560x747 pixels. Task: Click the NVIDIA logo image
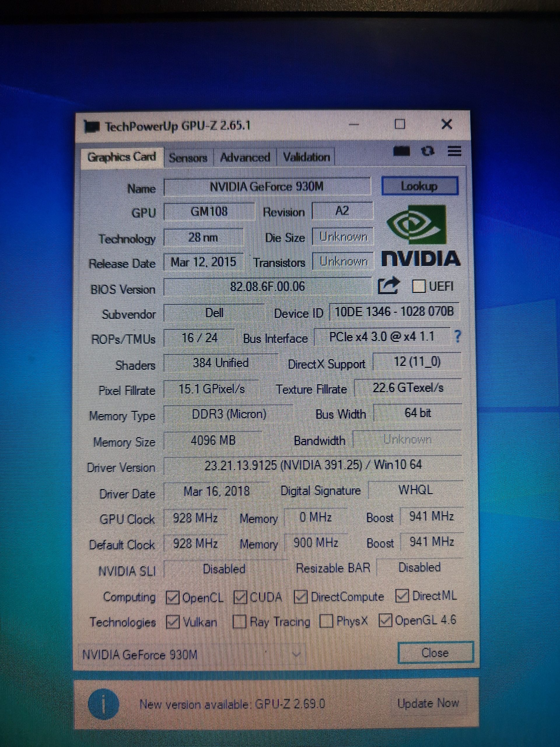tap(421, 235)
